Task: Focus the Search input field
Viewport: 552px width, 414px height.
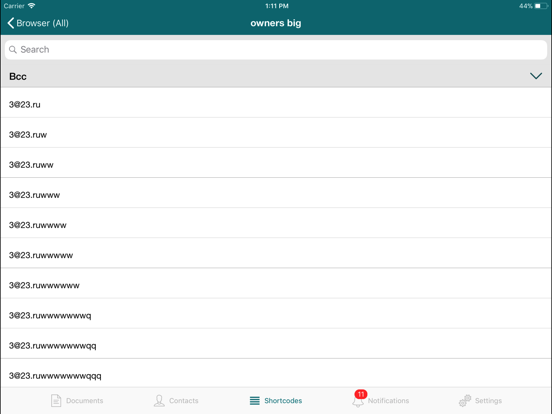Action: pos(276,50)
